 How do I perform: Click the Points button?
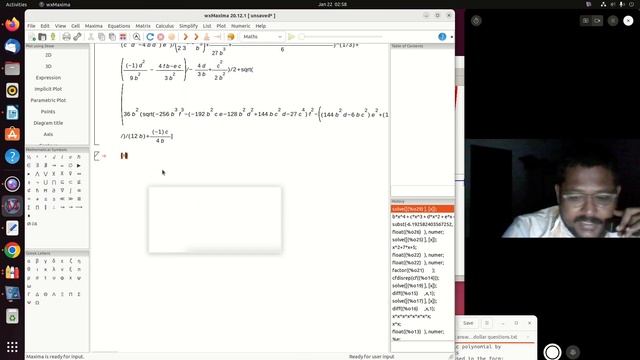pos(48,111)
